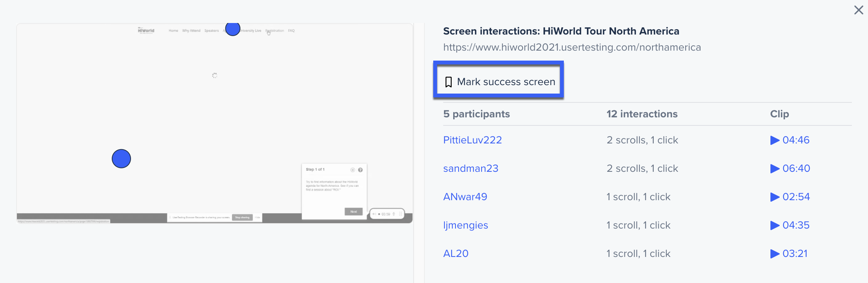Play ljmengies' clip at 04:35
Viewport: 868px width, 283px height.
(790, 225)
